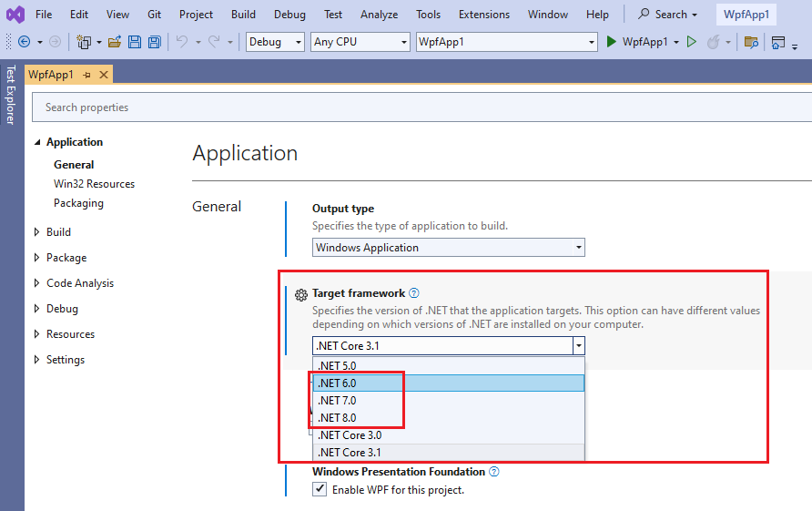Open the Hot Reload dropdown arrow

pos(728,42)
